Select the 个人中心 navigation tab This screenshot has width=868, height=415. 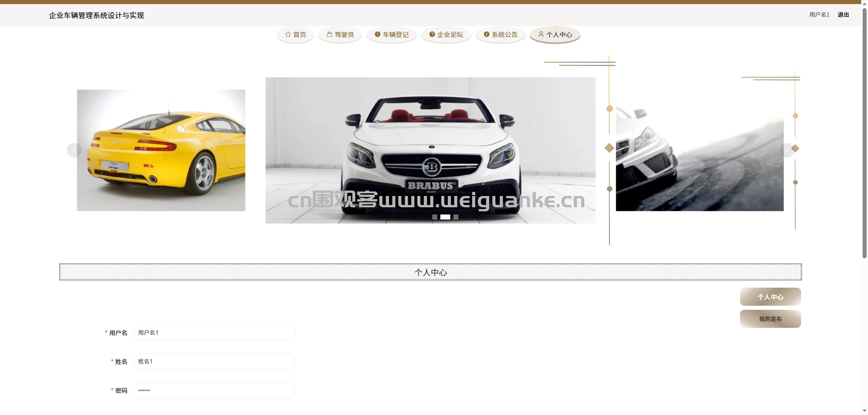(x=555, y=35)
